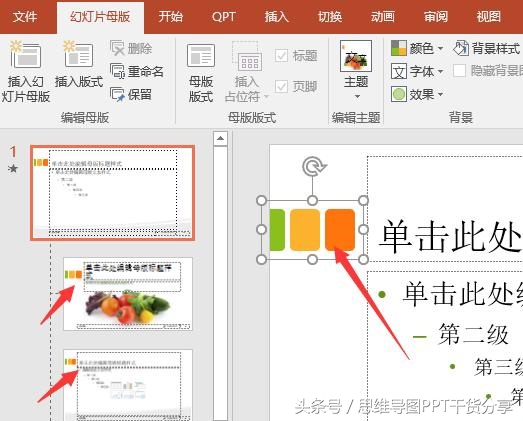Switch to the Transitions (切换) tab
The image size is (523, 421).
pos(330,17)
